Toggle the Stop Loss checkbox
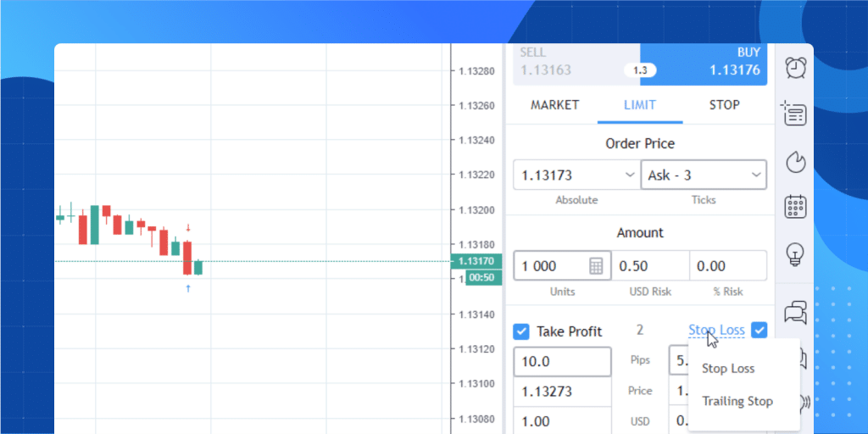This screenshot has width=868, height=434. tap(759, 330)
